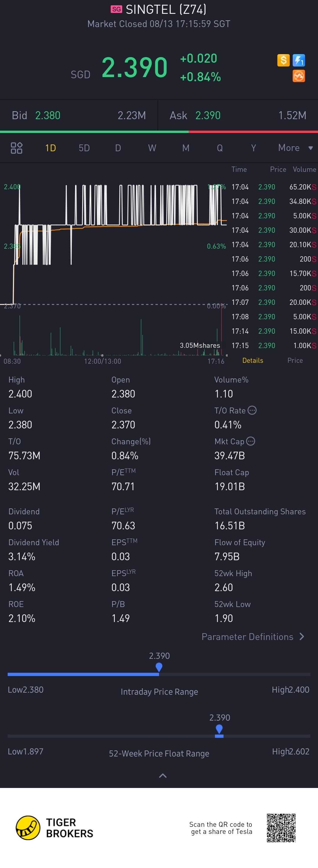Tap the 20.10K volume trade row

[x=274, y=245]
